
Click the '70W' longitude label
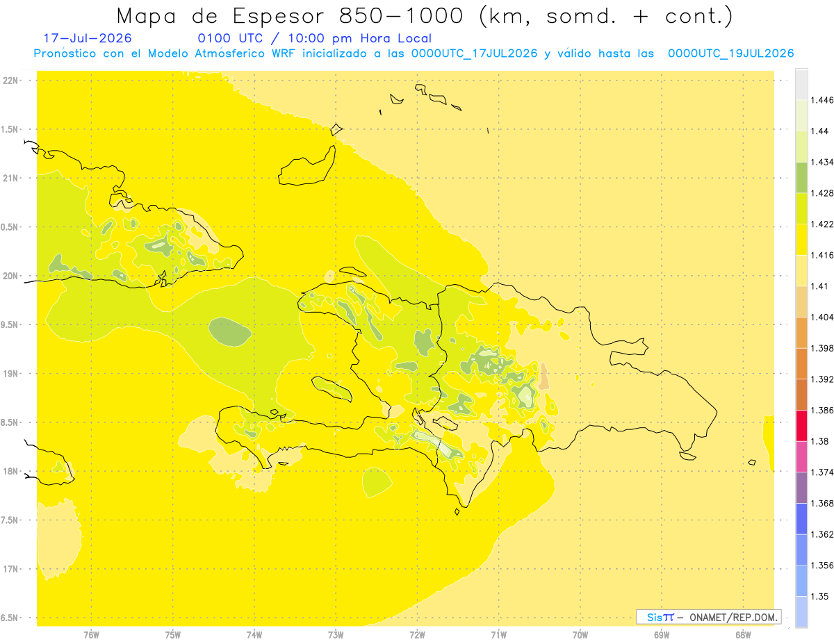(x=580, y=635)
